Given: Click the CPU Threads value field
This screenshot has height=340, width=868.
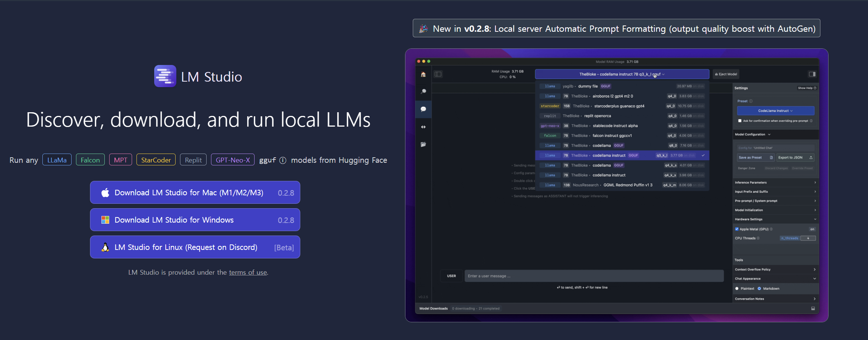Looking at the screenshot, I should pos(808,238).
